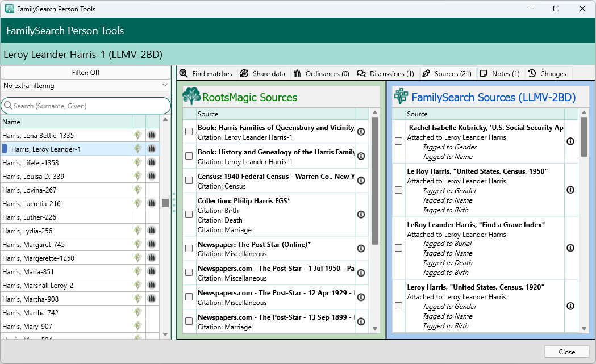
Task: Open info icon for 1940 Federal Census source
Action: coord(361,180)
